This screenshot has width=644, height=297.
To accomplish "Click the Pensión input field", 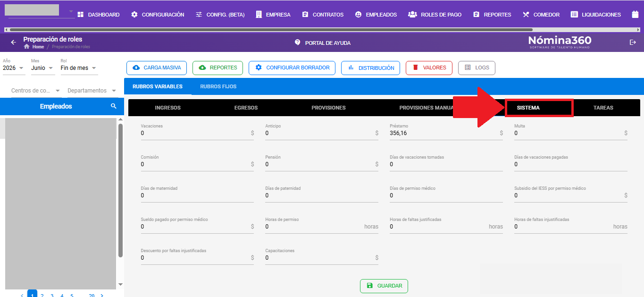I will click(322, 165).
